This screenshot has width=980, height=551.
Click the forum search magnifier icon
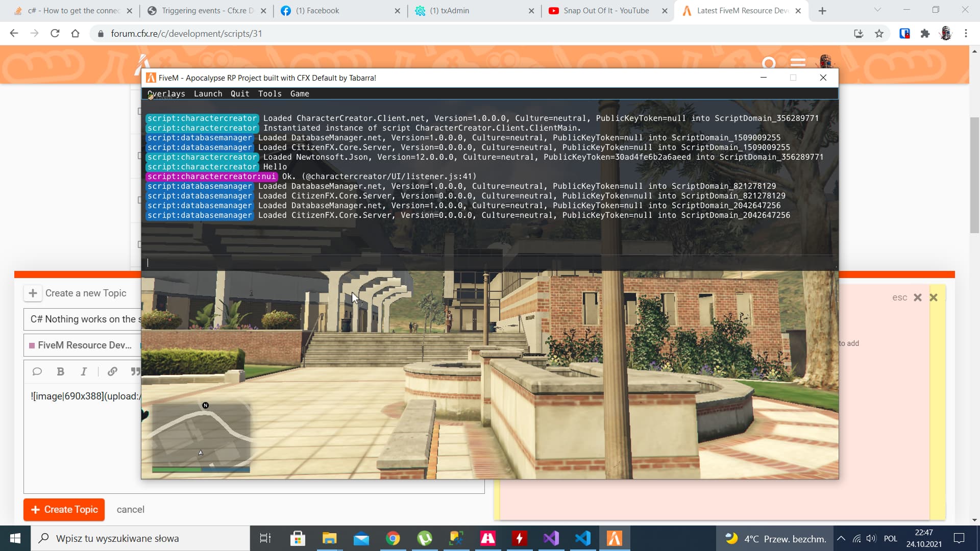click(x=769, y=63)
